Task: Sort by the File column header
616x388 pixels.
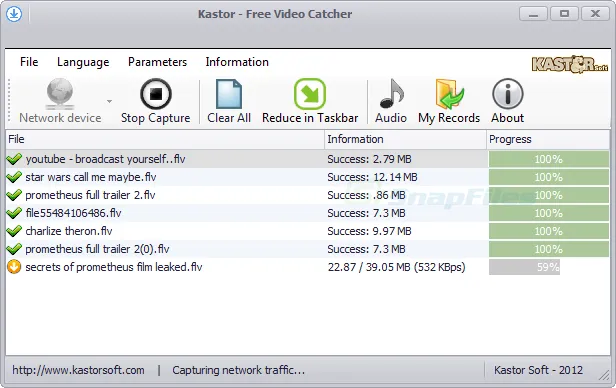Action: pos(165,139)
